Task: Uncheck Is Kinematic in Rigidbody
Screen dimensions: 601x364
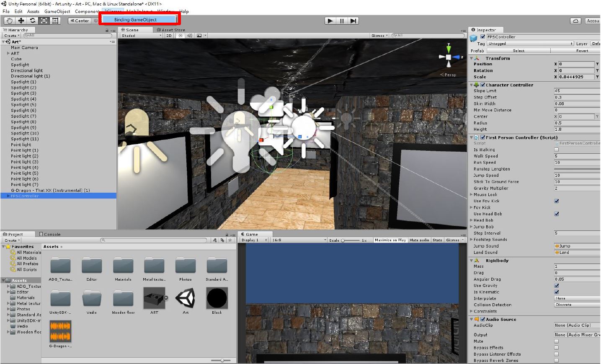Action: pos(557,292)
